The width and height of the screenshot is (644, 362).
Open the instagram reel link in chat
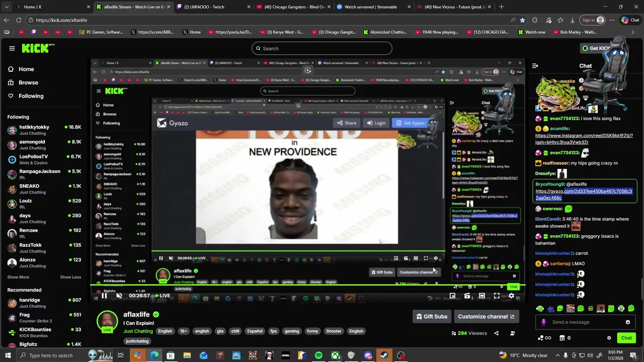click(584, 139)
